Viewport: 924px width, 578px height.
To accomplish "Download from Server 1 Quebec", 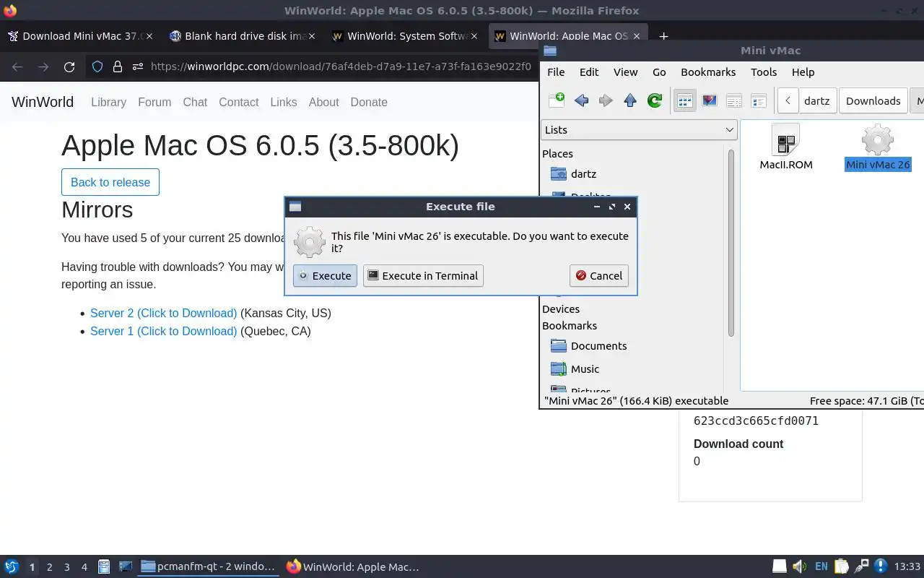I will (x=163, y=331).
